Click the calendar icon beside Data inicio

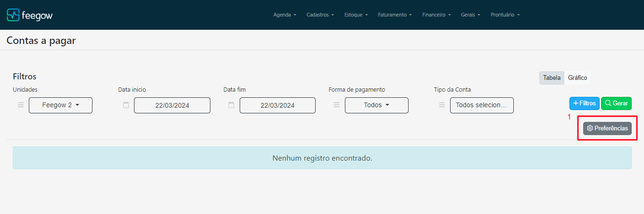[x=126, y=105]
